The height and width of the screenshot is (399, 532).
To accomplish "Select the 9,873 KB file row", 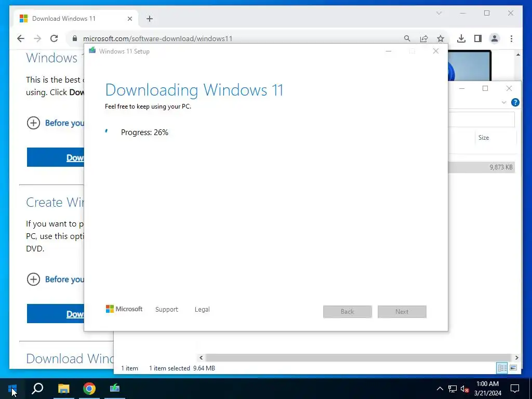I will pyautogui.click(x=482, y=167).
